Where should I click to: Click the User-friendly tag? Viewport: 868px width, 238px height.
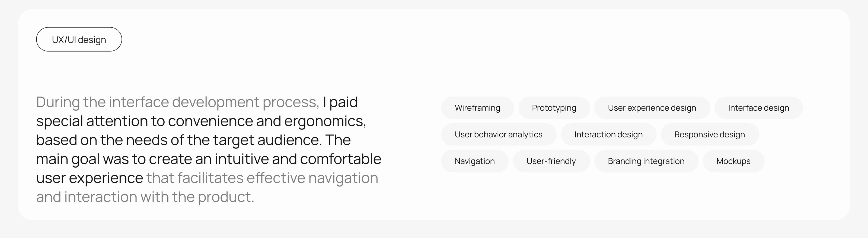[551, 161]
